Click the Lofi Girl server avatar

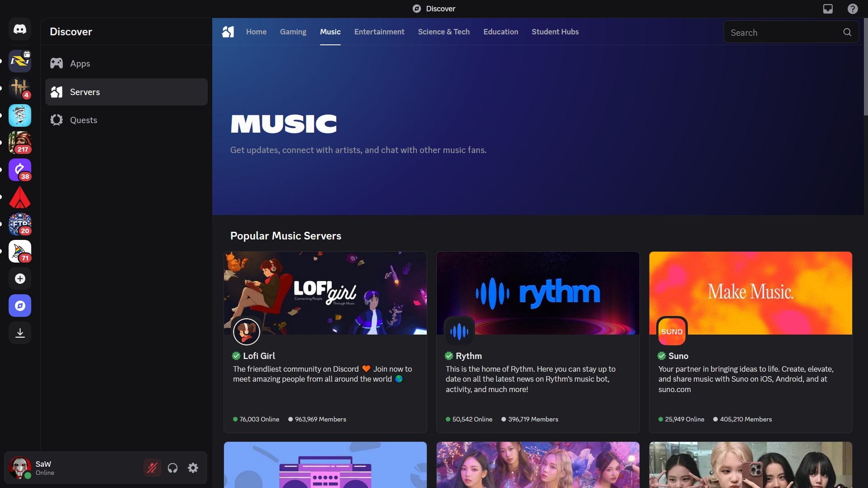[x=246, y=331]
